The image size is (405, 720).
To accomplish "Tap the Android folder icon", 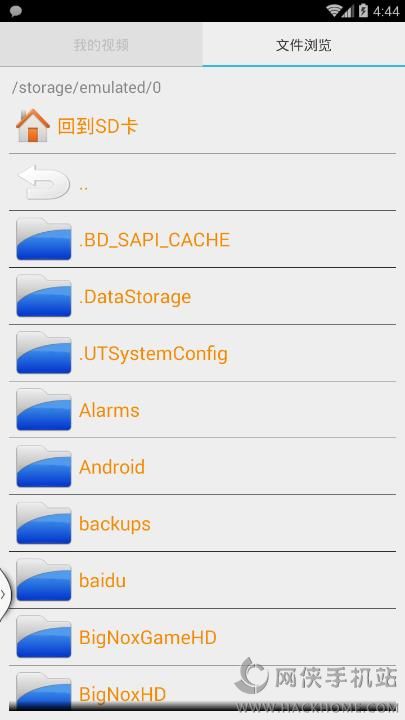I will tap(44, 467).
